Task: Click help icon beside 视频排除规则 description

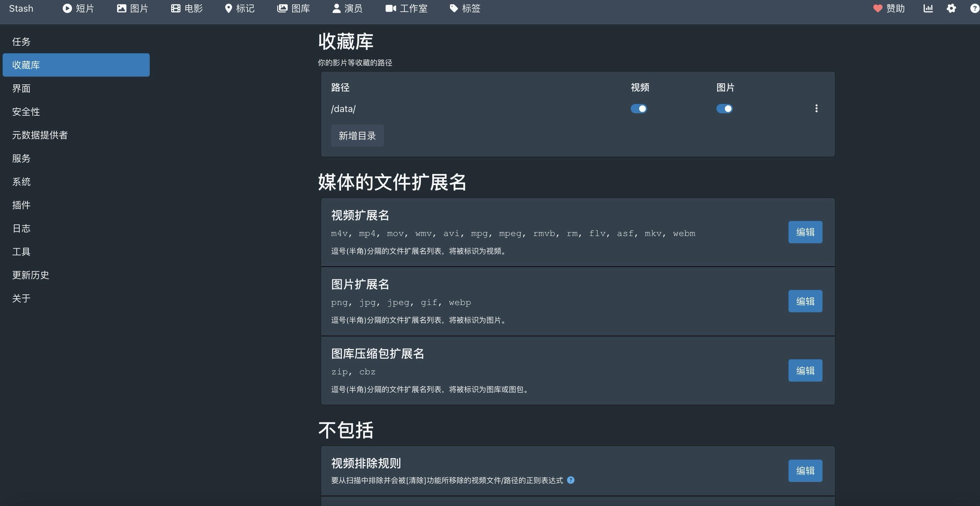Action: (571, 480)
